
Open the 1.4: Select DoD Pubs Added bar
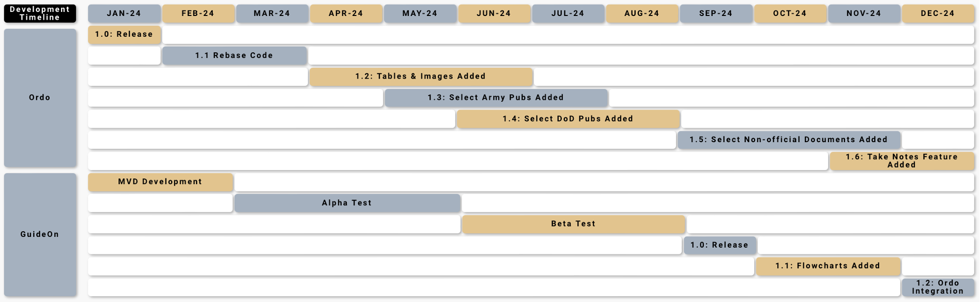568,119
